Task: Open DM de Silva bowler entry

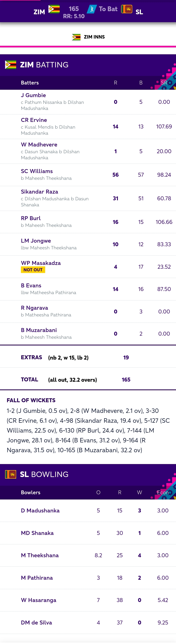Action: click(36, 623)
